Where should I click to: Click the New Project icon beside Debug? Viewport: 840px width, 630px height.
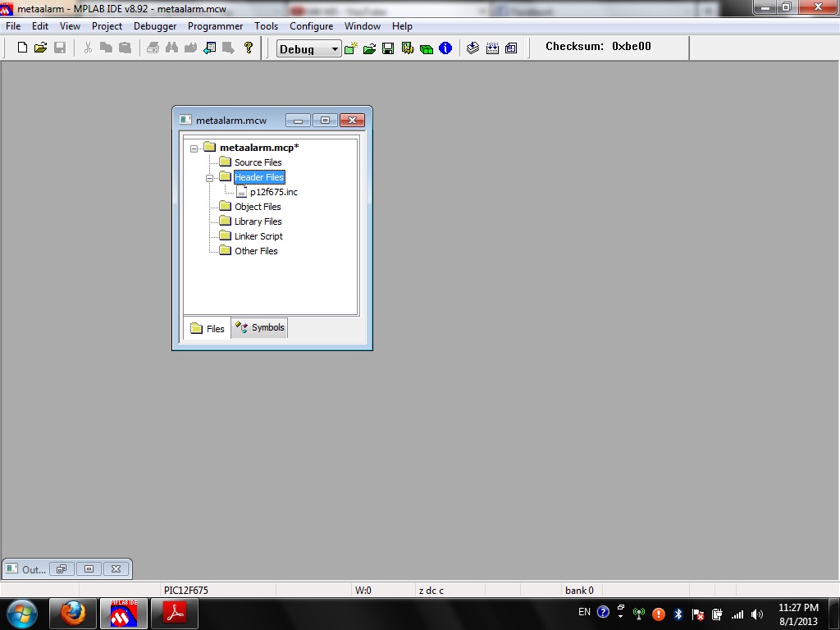click(x=351, y=48)
